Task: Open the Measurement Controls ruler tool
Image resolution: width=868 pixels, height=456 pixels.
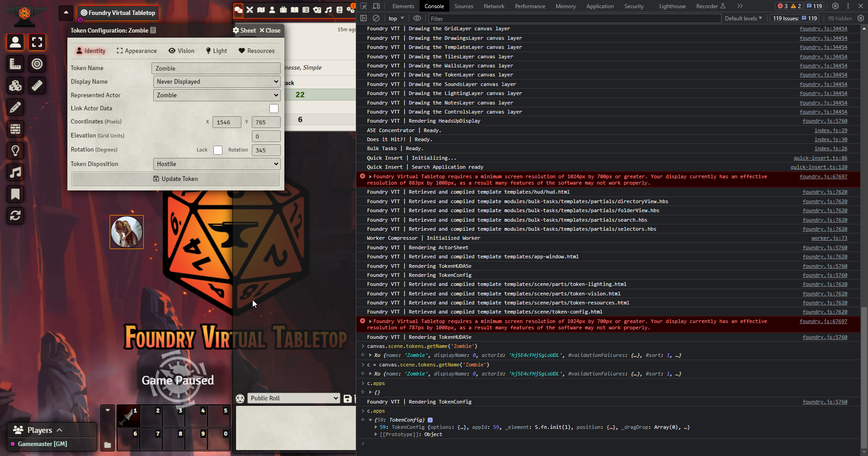Action: pos(15,64)
